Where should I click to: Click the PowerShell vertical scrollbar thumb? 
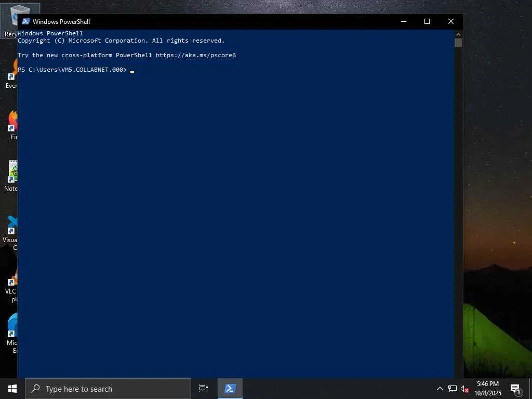pos(458,43)
